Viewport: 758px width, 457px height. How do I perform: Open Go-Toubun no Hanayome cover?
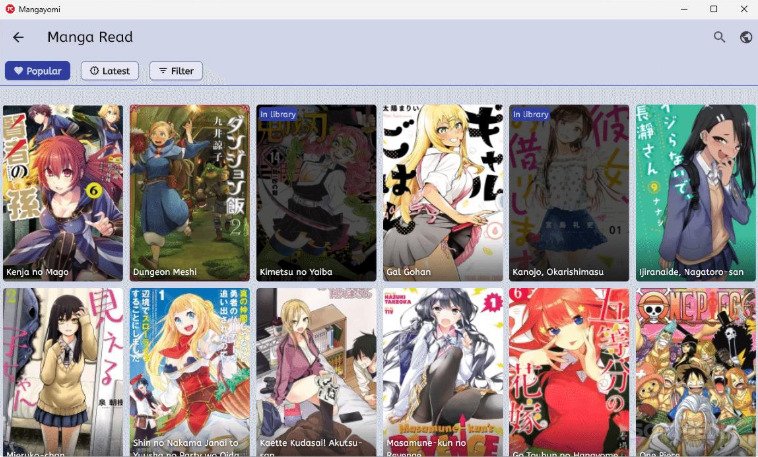point(569,372)
